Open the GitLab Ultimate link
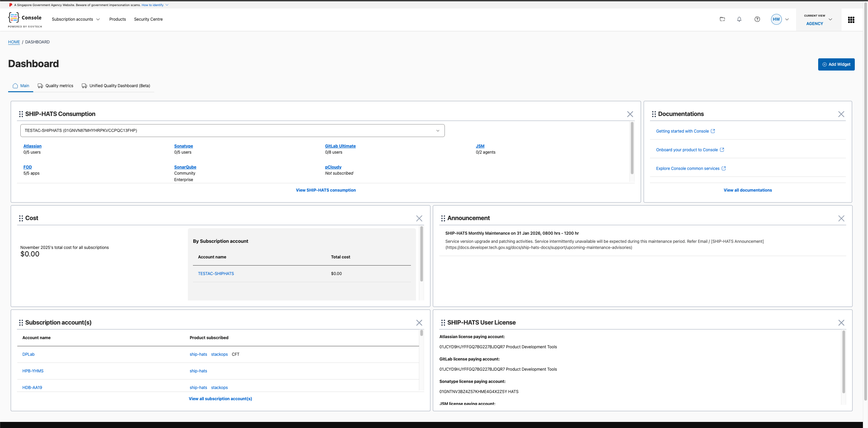The height and width of the screenshot is (428, 868). (340, 146)
